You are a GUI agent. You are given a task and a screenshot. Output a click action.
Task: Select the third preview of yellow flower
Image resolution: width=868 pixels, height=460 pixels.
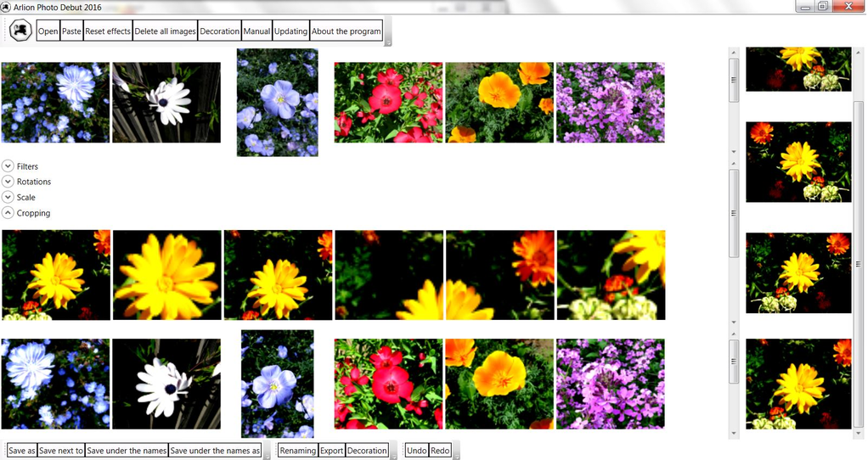tap(798, 272)
